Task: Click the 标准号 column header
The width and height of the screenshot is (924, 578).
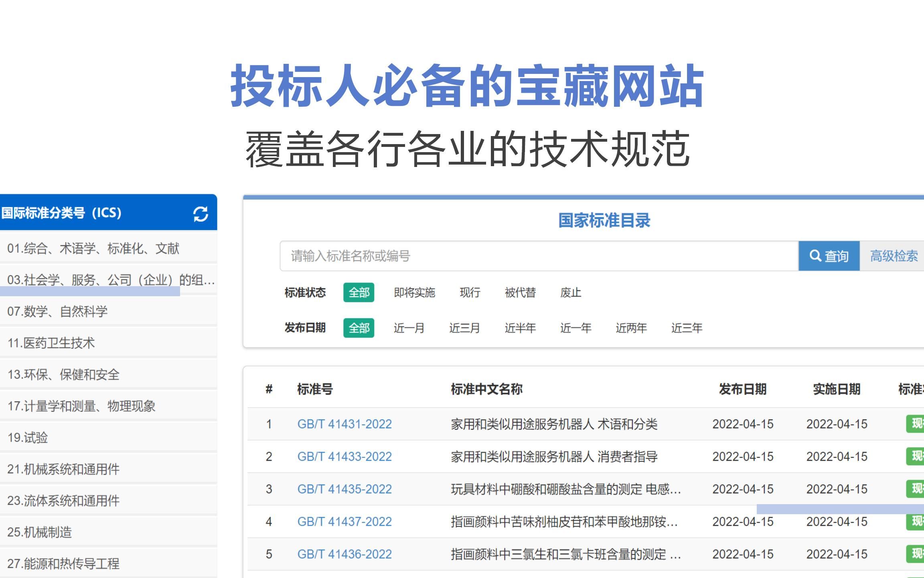Action: (315, 389)
